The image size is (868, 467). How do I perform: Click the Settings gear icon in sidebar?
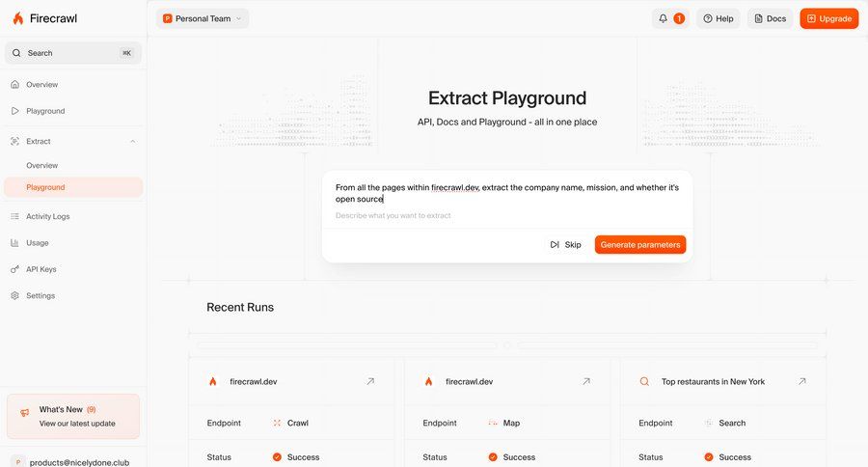tap(15, 295)
